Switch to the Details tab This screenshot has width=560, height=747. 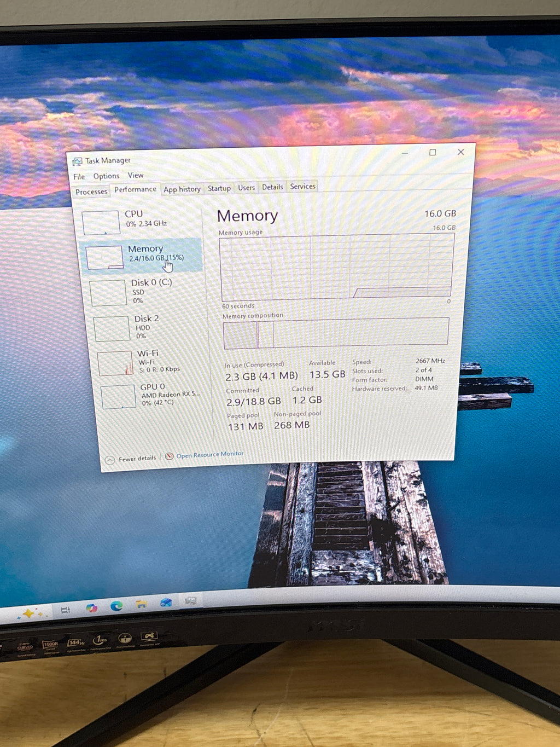pyautogui.click(x=272, y=187)
